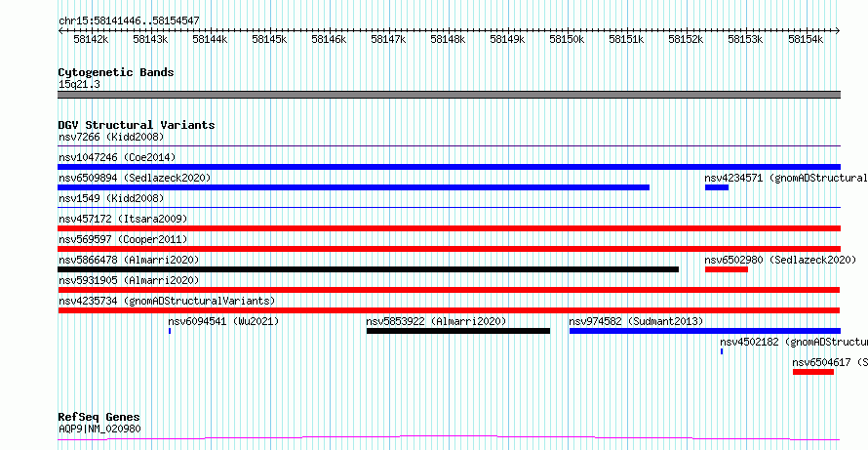This screenshot has width=868, height=450.
Task: Click the AQP9|NM_020980 gene label
Action: point(99,429)
